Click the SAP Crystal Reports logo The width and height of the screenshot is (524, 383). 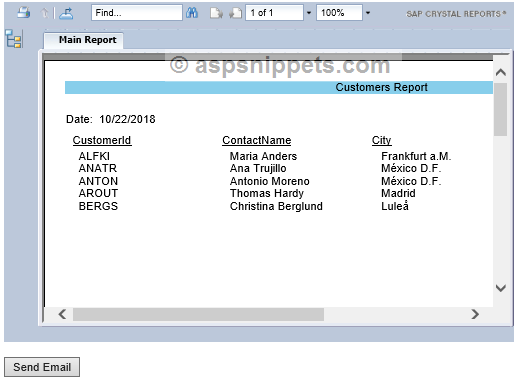(456, 14)
